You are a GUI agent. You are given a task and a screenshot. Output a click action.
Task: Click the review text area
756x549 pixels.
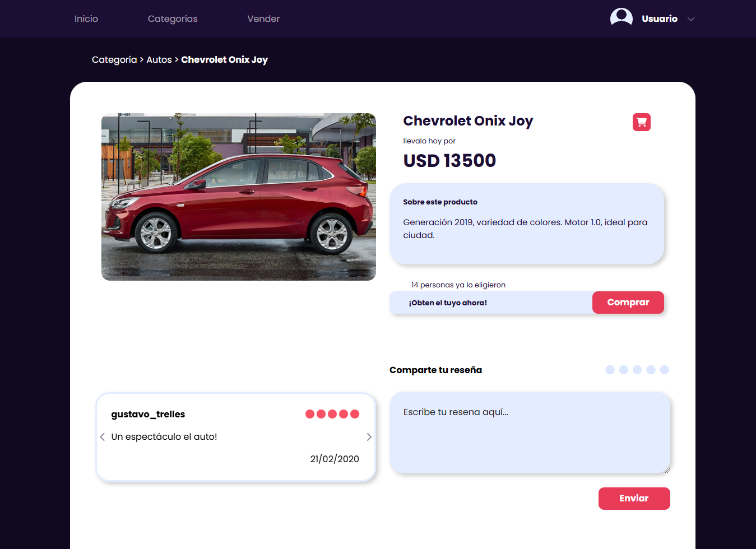pos(530,432)
